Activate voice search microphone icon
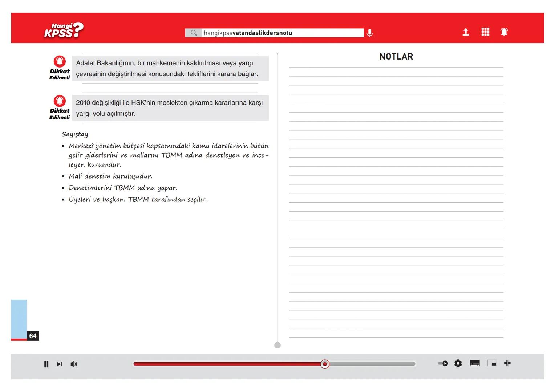The image size is (555, 392). click(x=369, y=33)
